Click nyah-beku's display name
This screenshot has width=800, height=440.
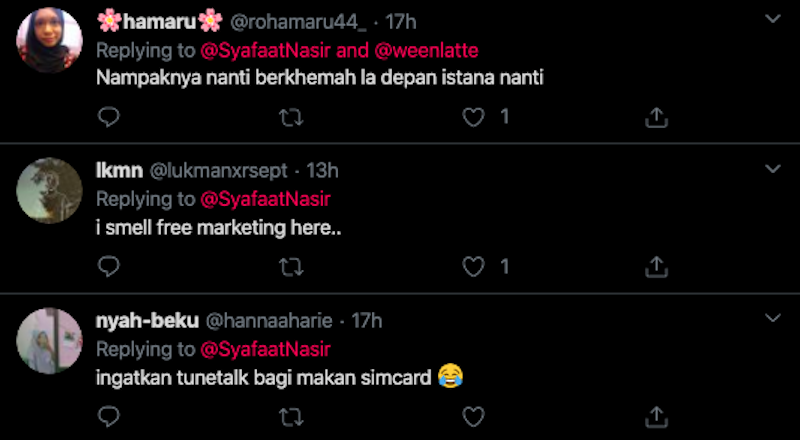(x=146, y=321)
